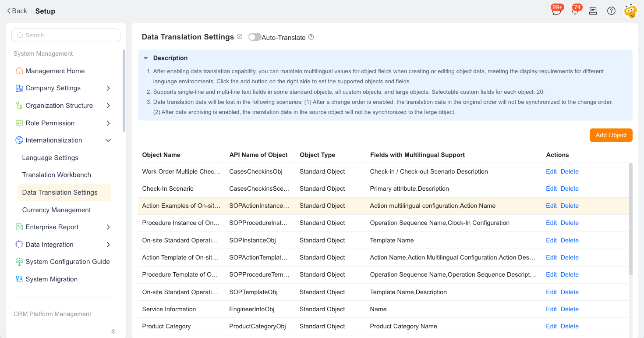Click the SOPActionTemplat... API name cell
The width and height of the screenshot is (644, 338).
(x=259, y=257)
